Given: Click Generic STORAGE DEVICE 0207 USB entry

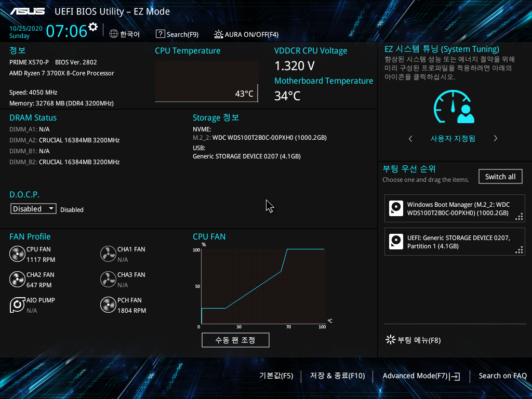Looking at the screenshot, I should 247,156.
